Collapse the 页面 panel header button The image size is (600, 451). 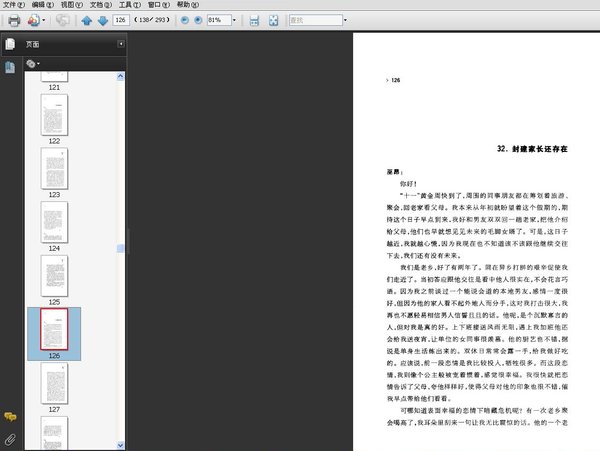click(121, 44)
